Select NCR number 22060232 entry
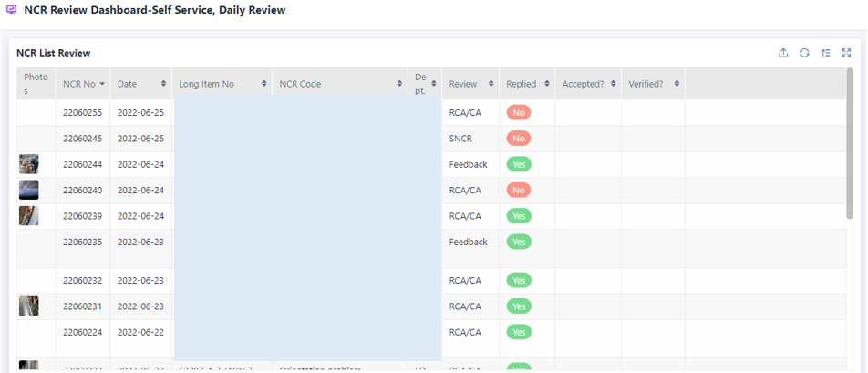This screenshot has height=373, width=868. [x=82, y=281]
